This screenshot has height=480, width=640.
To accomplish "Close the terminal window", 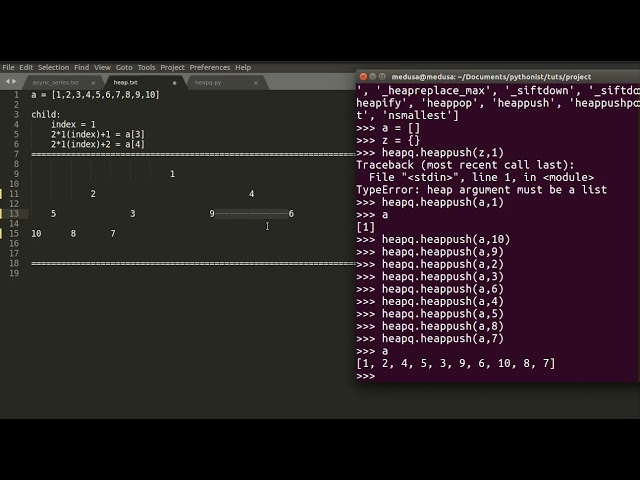I will (x=363, y=76).
